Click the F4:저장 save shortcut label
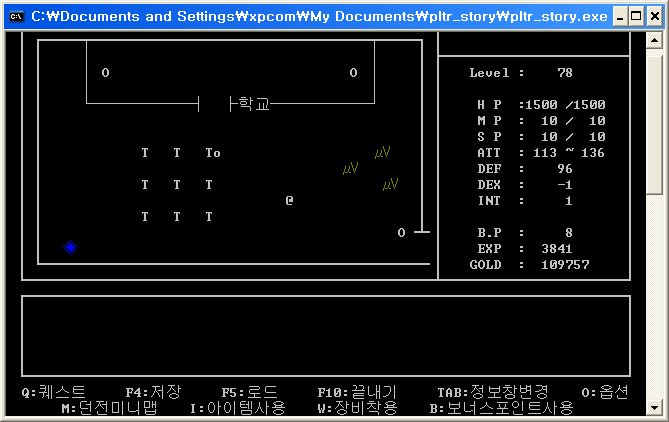 point(154,392)
